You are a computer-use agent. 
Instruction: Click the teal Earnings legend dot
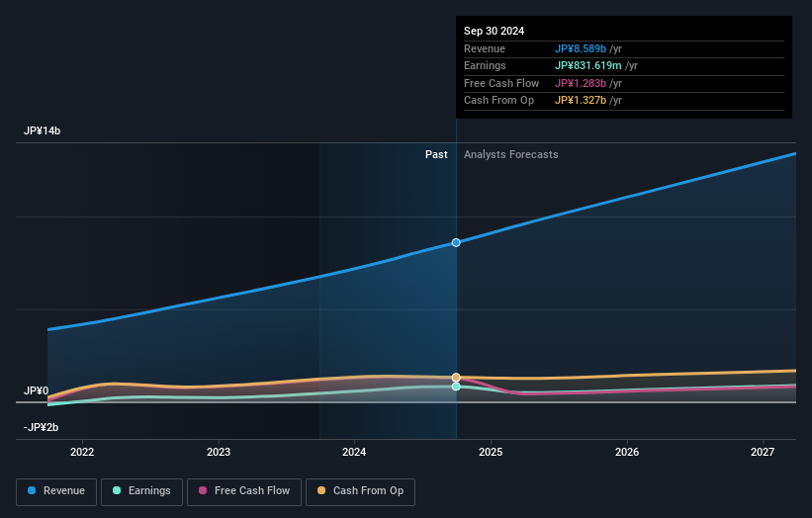click(117, 490)
